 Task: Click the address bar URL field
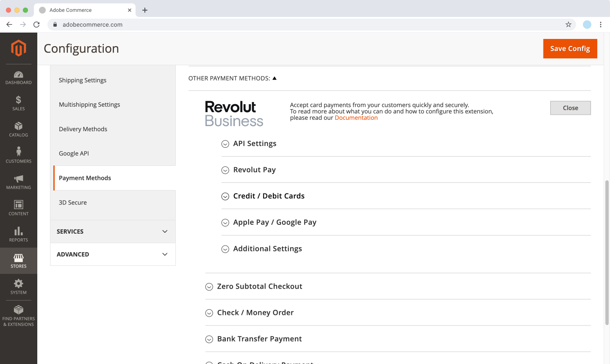[312, 25]
